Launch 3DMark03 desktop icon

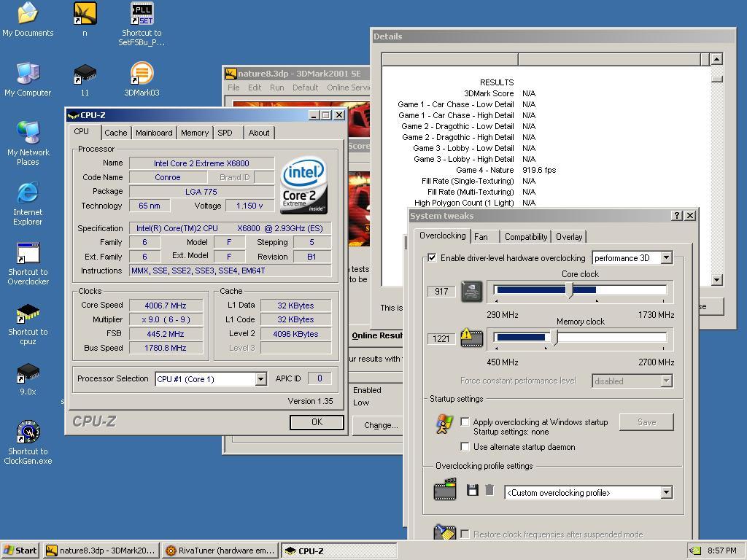(142, 79)
